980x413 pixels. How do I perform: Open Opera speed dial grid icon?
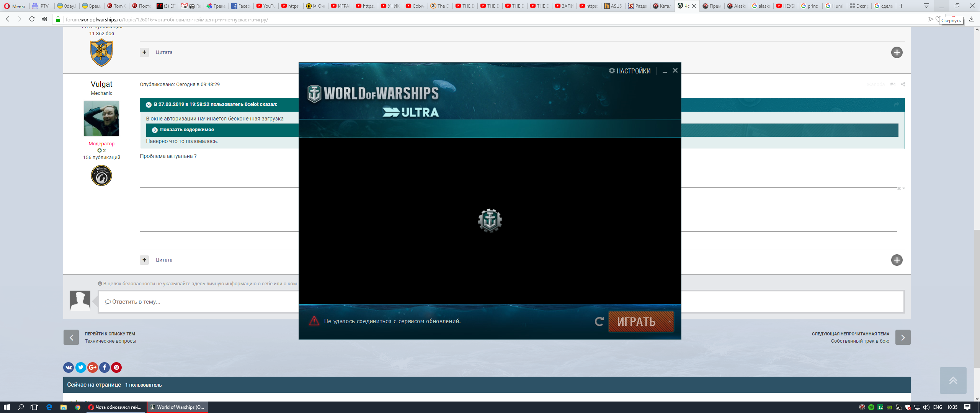(44, 19)
